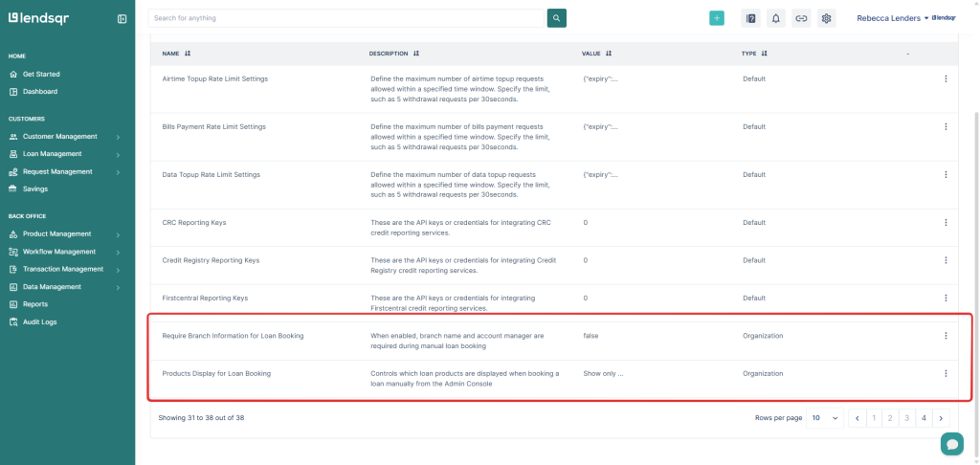Open the chat support bubble
This screenshot has height=465, width=980.
[x=951, y=443]
